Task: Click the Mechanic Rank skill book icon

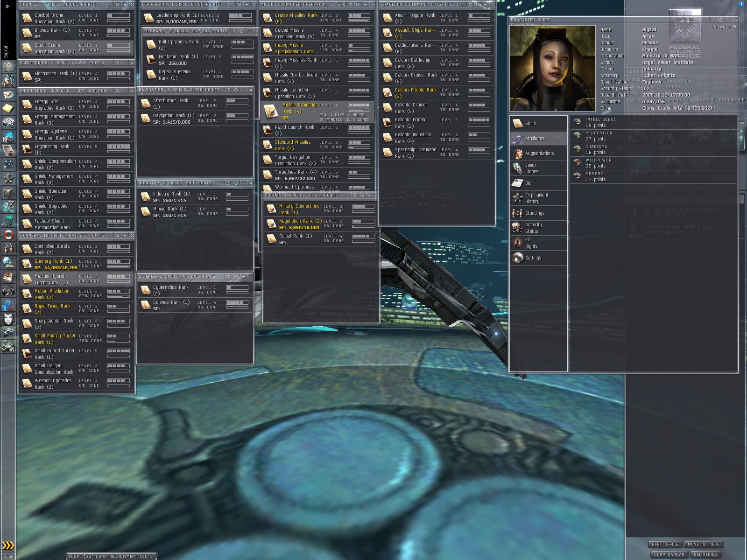Action: (x=151, y=60)
